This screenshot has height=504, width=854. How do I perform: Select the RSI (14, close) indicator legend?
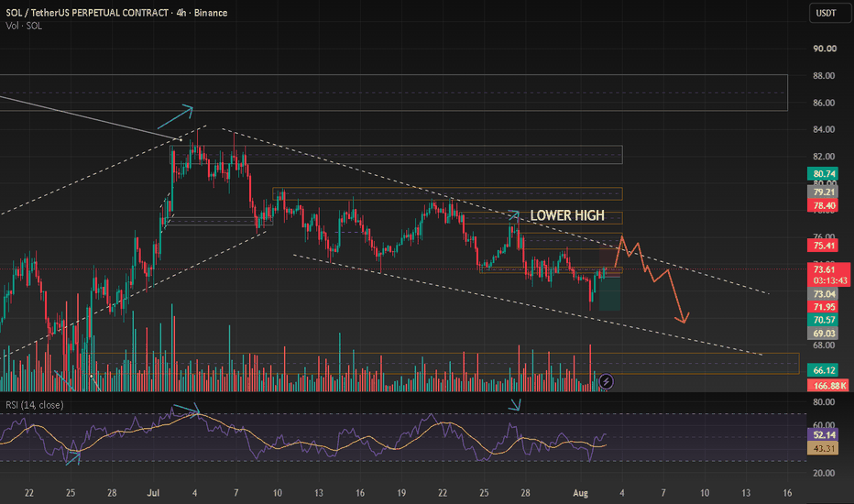point(34,405)
